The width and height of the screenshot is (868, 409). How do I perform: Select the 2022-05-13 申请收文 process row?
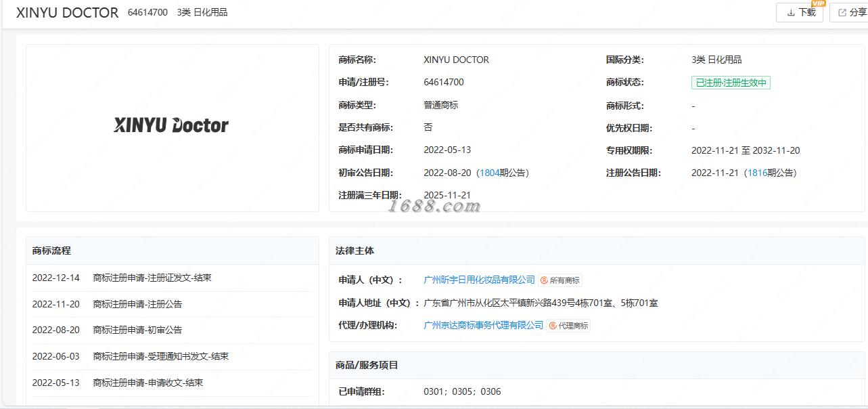(x=172, y=383)
